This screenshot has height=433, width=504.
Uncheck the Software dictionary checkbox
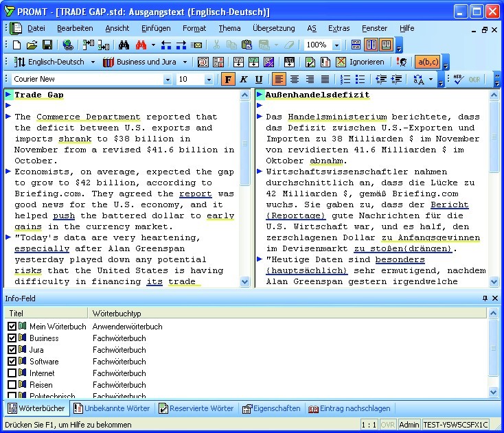(12, 362)
